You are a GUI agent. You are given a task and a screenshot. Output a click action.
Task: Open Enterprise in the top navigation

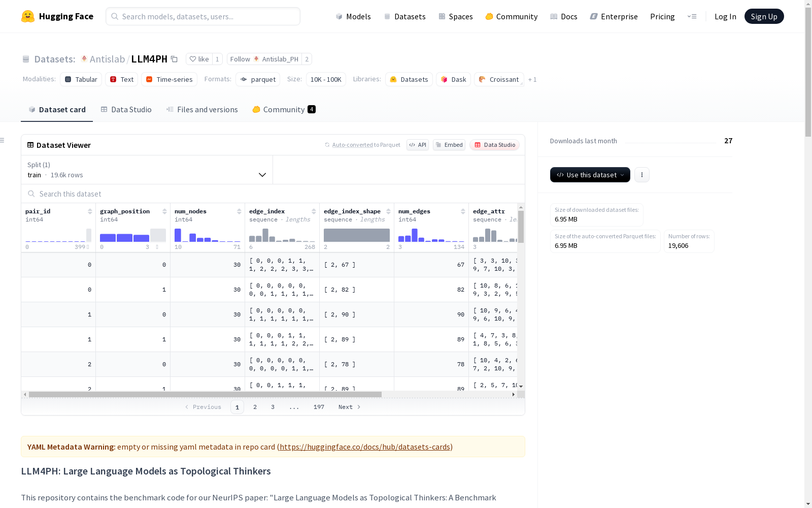614,16
